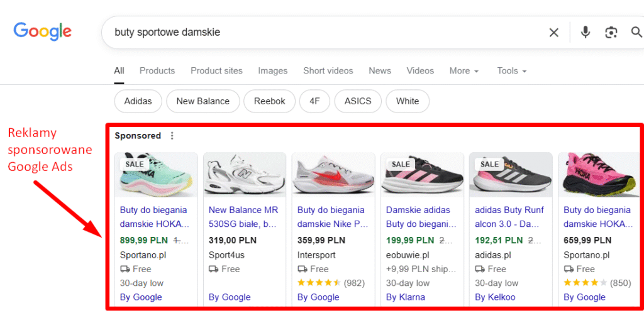Open the white New Balance shoe image
This screenshot has height=313, width=644.
[x=245, y=175]
